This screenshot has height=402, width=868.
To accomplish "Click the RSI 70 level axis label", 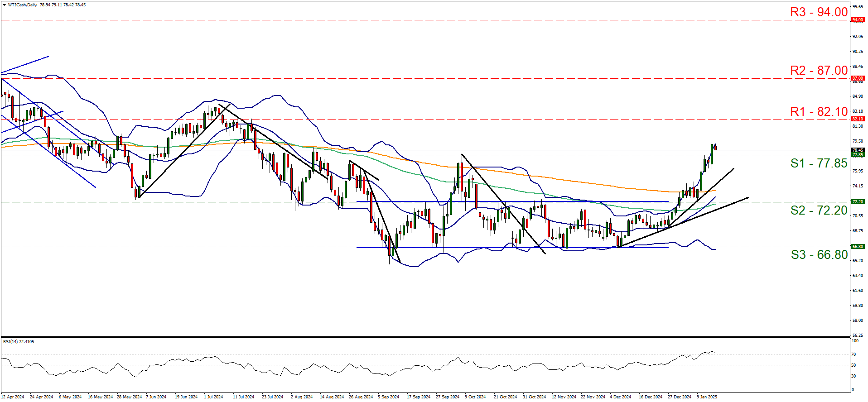I will [854, 354].
